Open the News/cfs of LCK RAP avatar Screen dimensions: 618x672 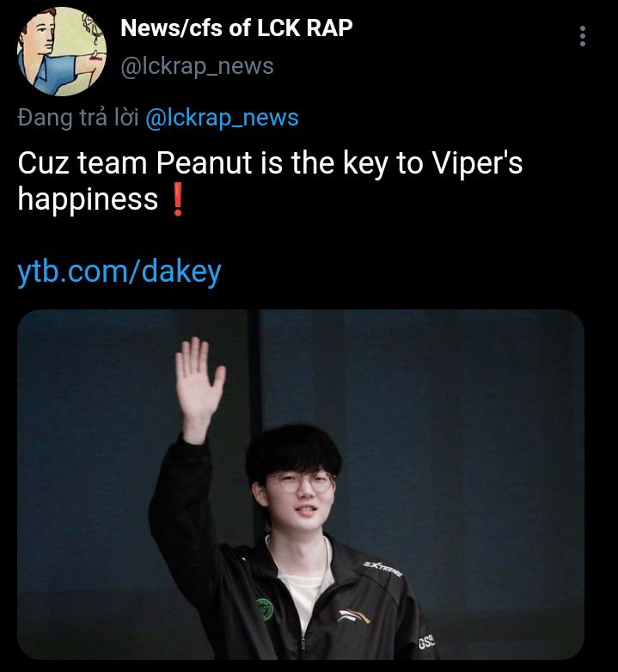62,52
